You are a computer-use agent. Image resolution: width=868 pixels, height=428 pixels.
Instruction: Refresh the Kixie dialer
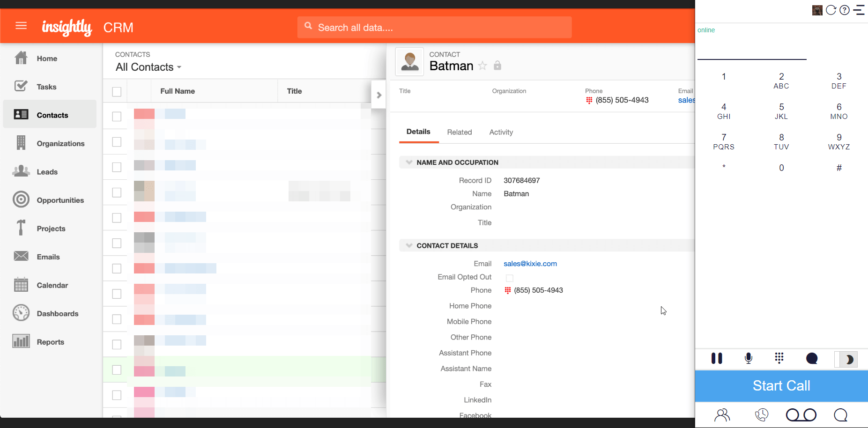click(831, 10)
